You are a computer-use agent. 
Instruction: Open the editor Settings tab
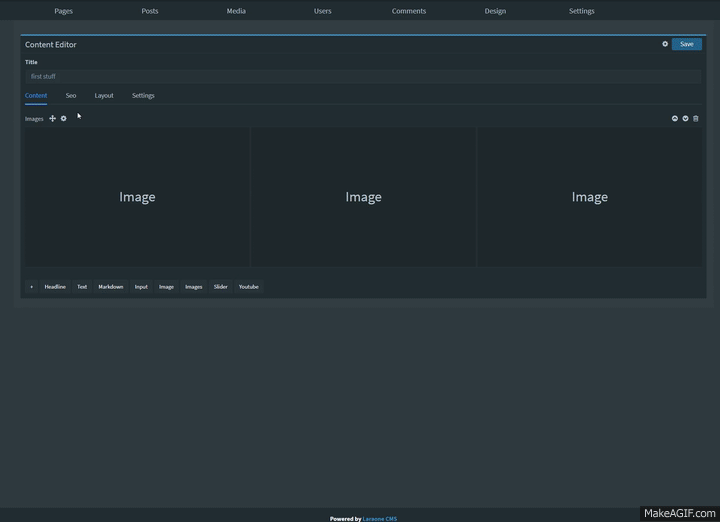(x=143, y=95)
